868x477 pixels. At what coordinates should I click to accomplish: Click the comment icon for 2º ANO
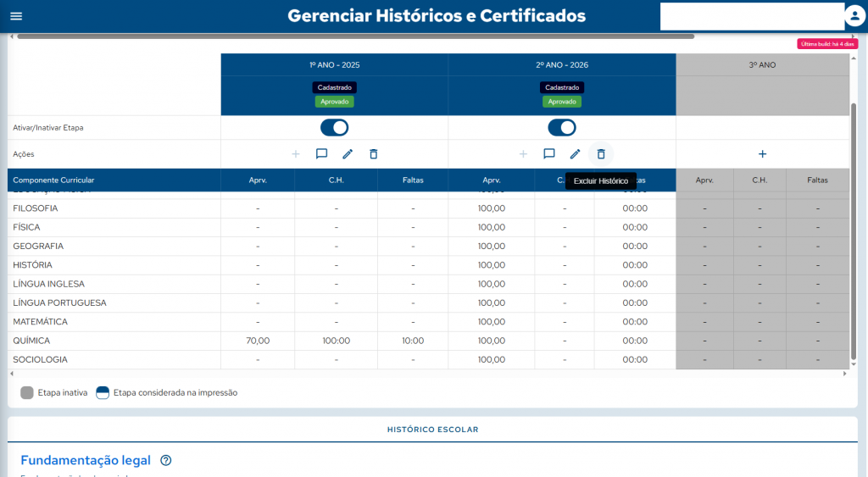click(549, 154)
